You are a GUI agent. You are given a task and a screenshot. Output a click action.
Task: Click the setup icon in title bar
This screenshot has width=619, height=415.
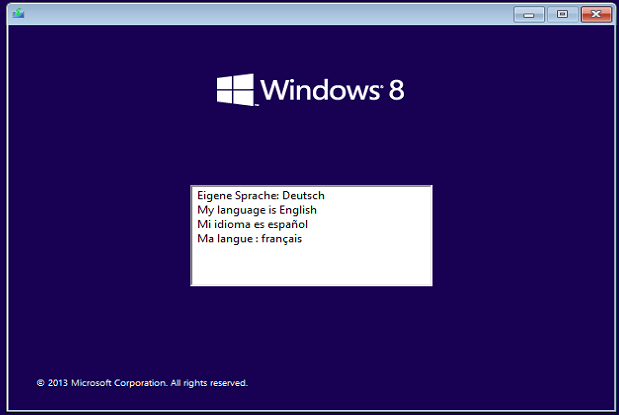[18, 14]
